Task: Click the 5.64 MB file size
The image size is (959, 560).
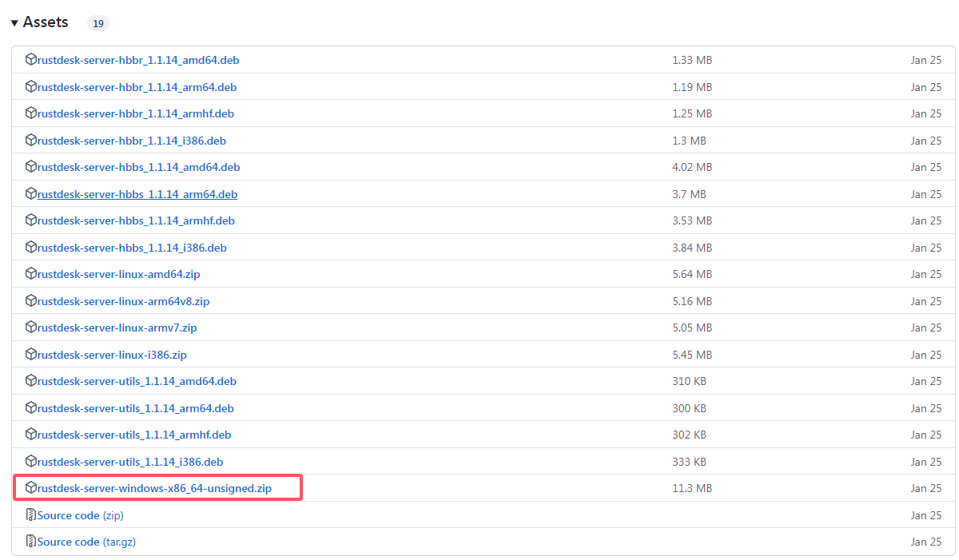Action: (692, 274)
